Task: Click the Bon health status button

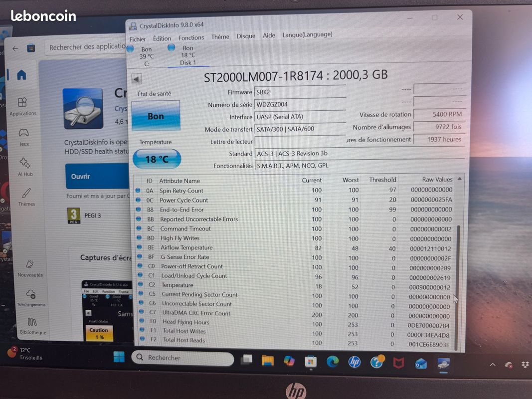Action: [x=156, y=116]
